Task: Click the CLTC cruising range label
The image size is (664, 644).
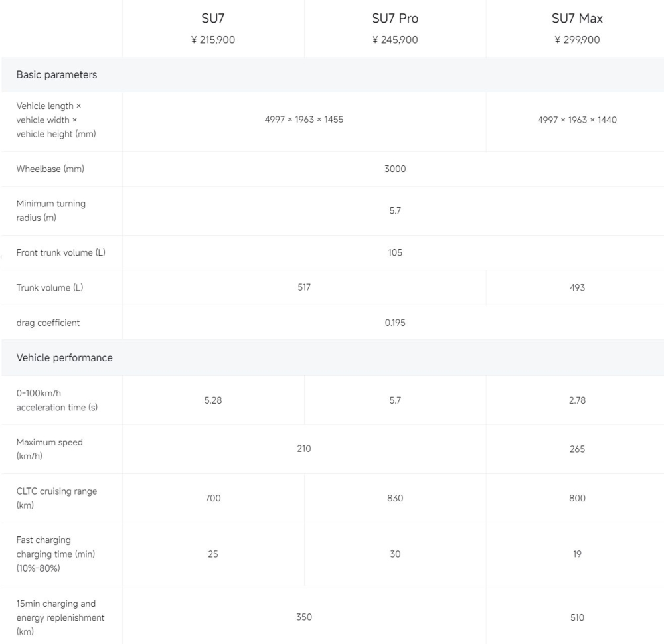Action: tap(56, 498)
